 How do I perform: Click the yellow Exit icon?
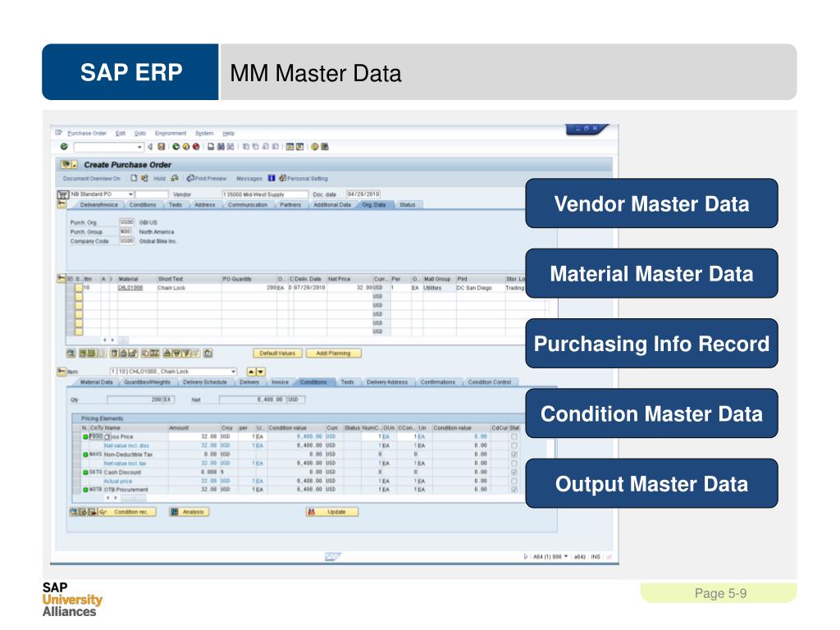click(x=186, y=147)
